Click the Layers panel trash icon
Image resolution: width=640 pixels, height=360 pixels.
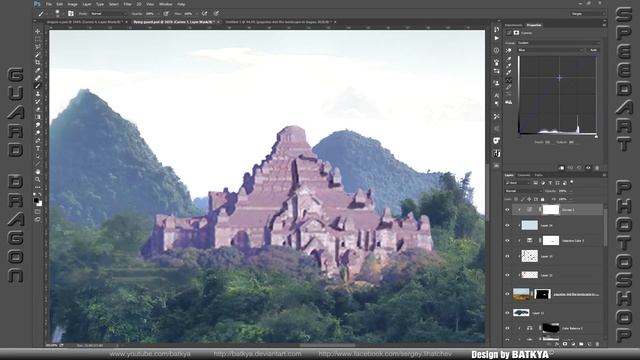(x=598, y=344)
